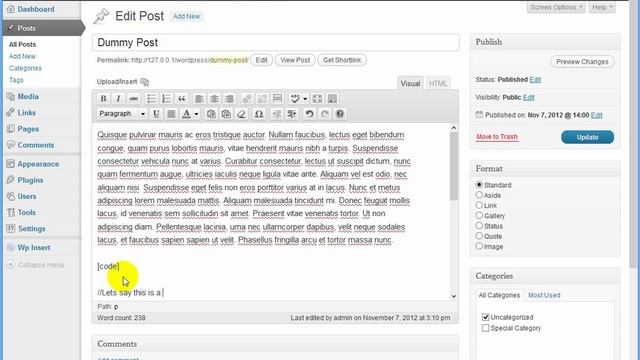
Task: Open spellchecker language dropdown arrow
Action: tap(305, 98)
